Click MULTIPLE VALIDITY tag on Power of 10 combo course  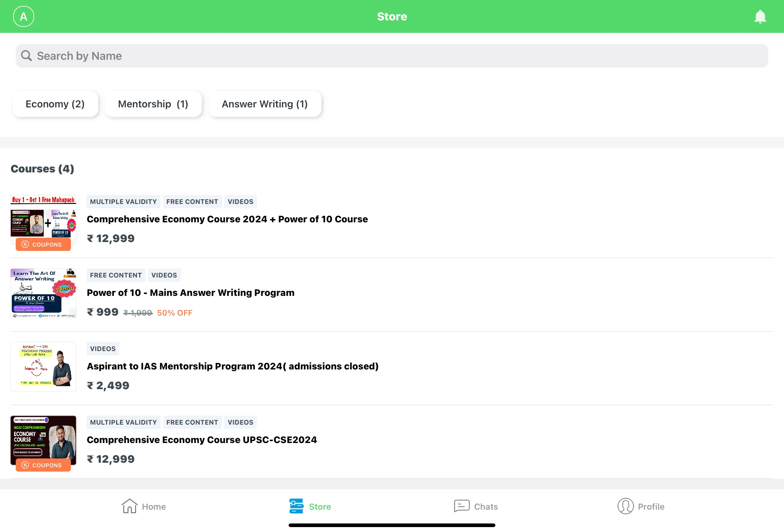(x=123, y=202)
